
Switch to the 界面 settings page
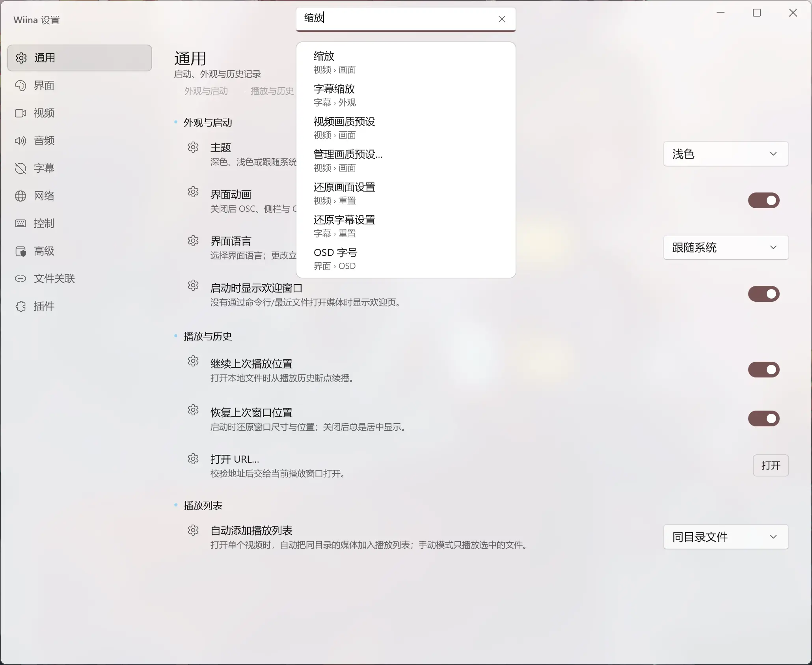pos(80,86)
